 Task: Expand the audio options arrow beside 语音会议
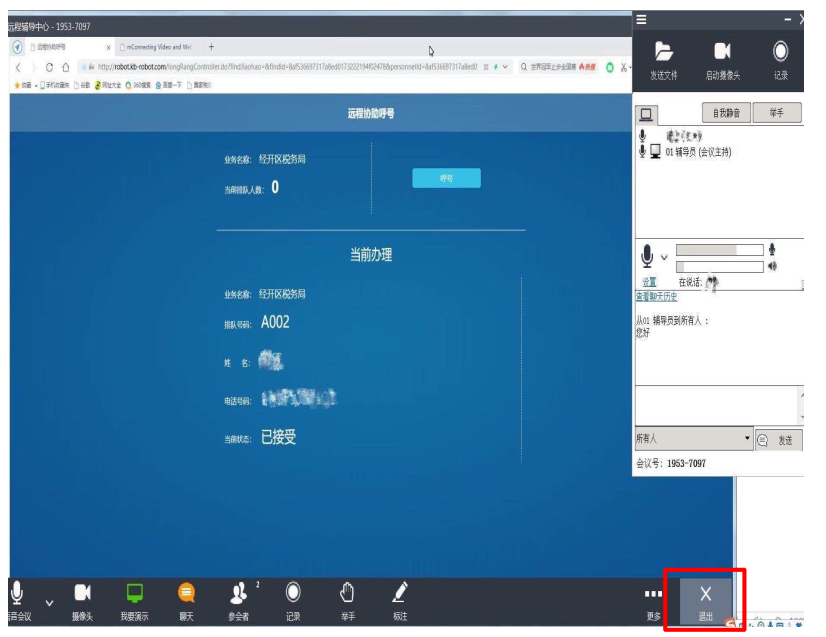click(49, 603)
